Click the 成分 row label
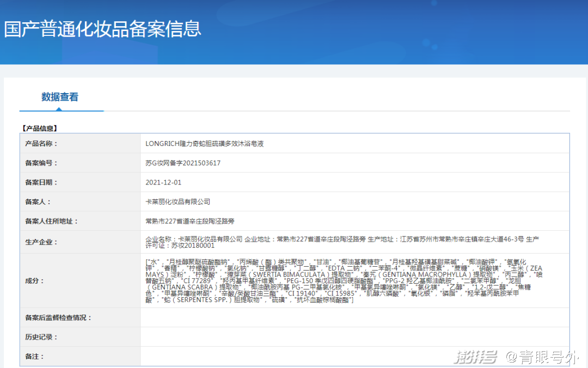 click(x=34, y=281)
